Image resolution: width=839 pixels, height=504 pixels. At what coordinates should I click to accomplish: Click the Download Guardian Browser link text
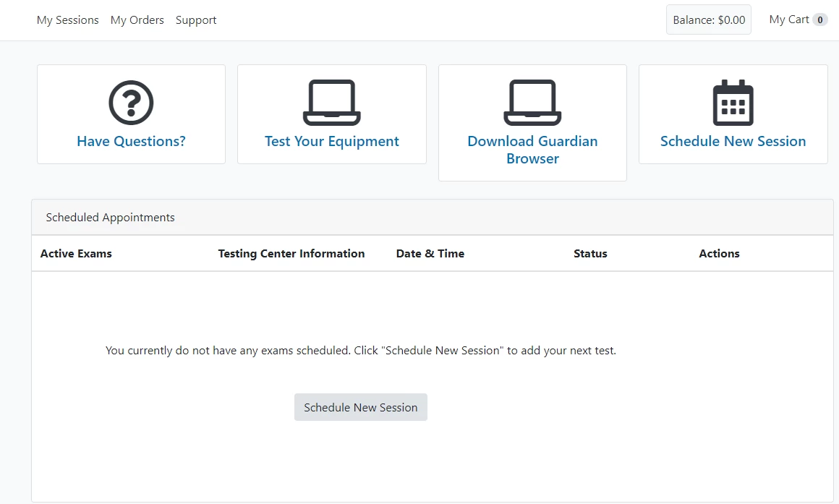[x=532, y=150]
